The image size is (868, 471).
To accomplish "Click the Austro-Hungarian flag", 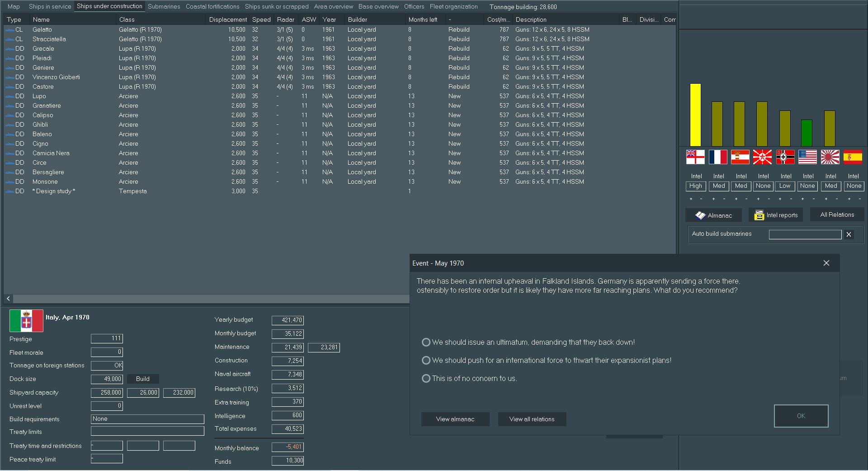I will (740, 157).
